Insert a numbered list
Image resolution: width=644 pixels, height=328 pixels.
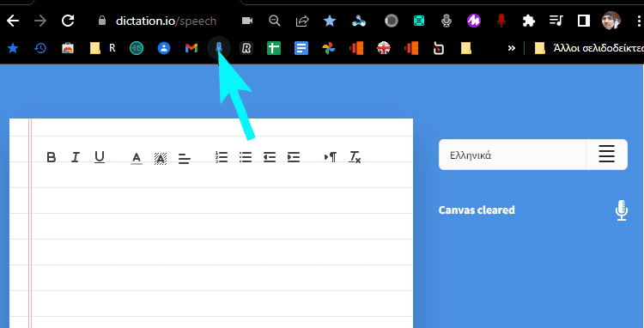point(222,157)
